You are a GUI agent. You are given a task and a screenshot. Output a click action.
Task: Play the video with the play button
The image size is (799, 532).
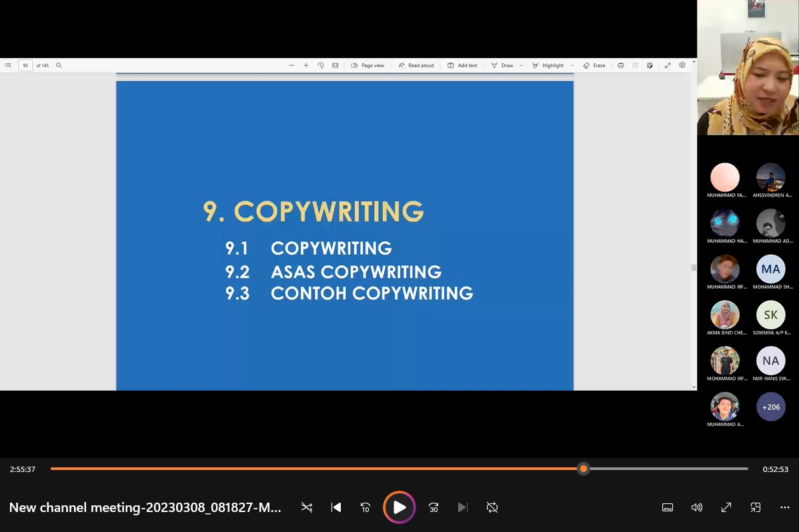pyautogui.click(x=399, y=507)
